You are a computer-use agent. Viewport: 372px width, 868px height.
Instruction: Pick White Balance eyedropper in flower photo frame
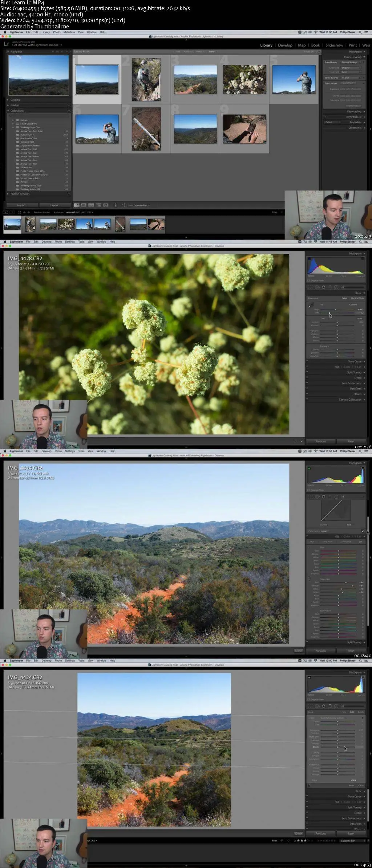(311, 306)
